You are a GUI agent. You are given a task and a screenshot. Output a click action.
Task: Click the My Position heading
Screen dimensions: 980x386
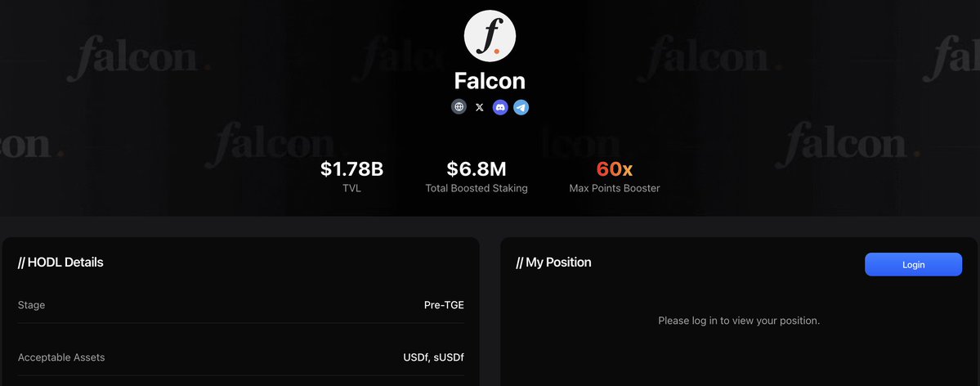coord(553,263)
